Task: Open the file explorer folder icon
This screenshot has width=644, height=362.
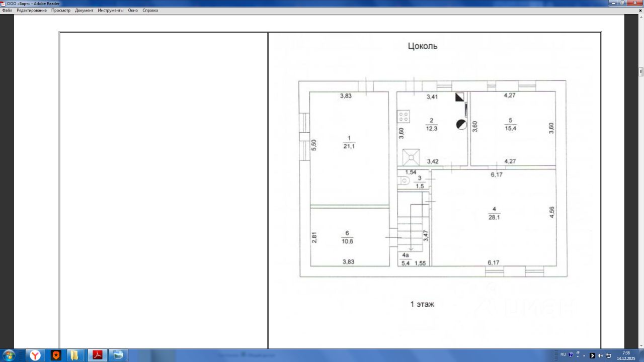Action: point(75,355)
